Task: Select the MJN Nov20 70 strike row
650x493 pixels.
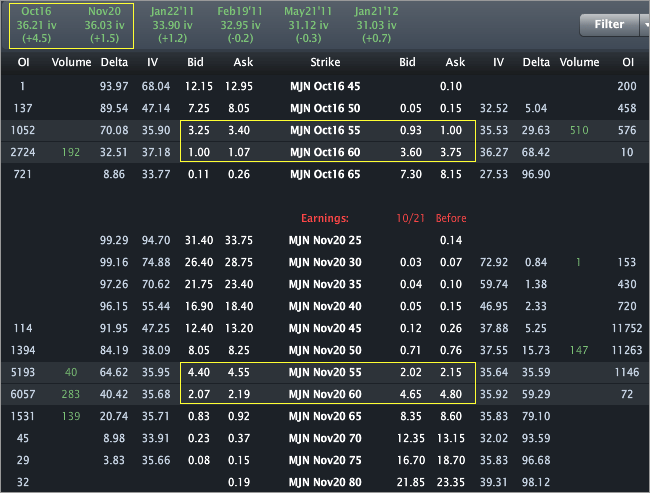Action: tap(325, 438)
